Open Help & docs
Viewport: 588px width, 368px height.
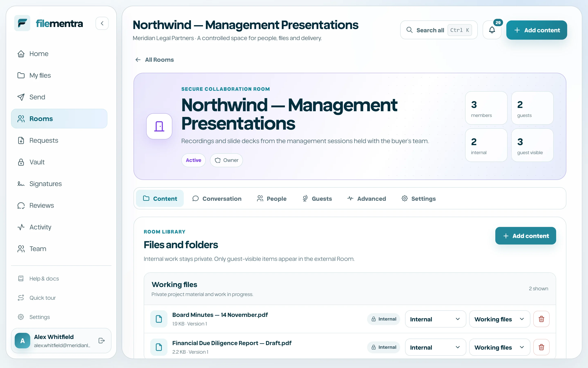tap(59, 278)
